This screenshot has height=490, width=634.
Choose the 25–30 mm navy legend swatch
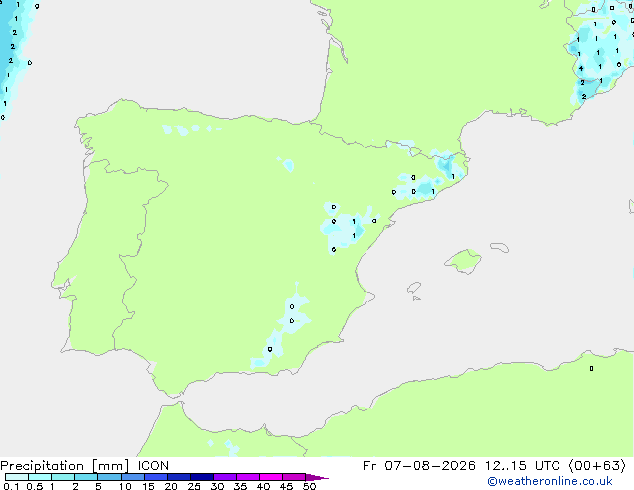tap(202, 477)
